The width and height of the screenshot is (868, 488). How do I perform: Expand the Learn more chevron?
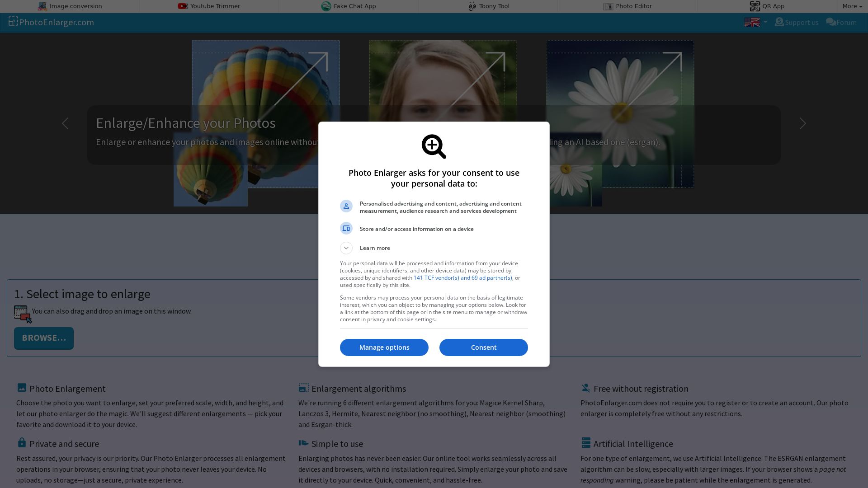pyautogui.click(x=346, y=248)
